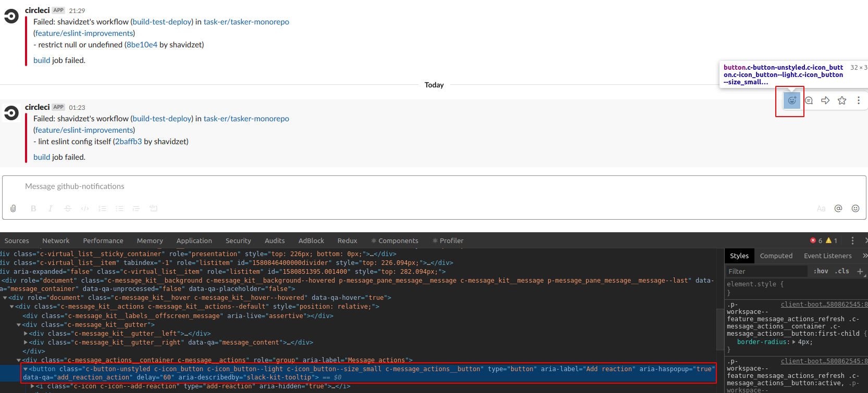Image resolution: width=868 pixels, height=393 pixels.
Task: Switch to the Sources DevTools tab
Action: 17,240
